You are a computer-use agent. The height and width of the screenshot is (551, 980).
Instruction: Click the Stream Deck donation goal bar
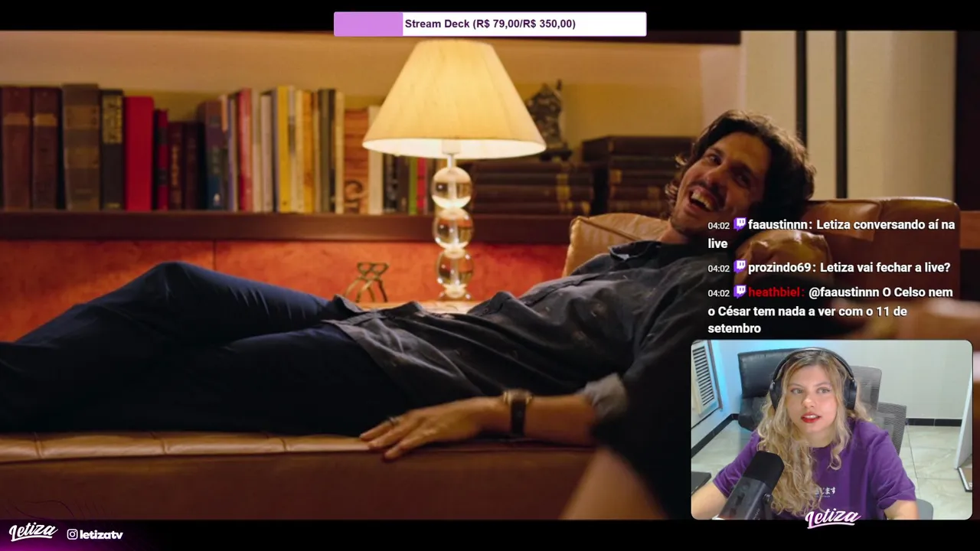pyautogui.click(x=490, y=24)
